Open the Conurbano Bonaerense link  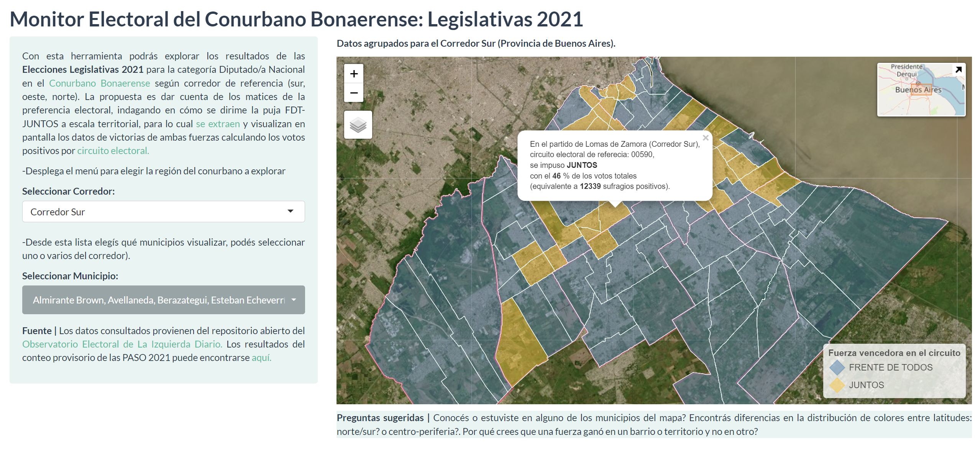[99, 83]
